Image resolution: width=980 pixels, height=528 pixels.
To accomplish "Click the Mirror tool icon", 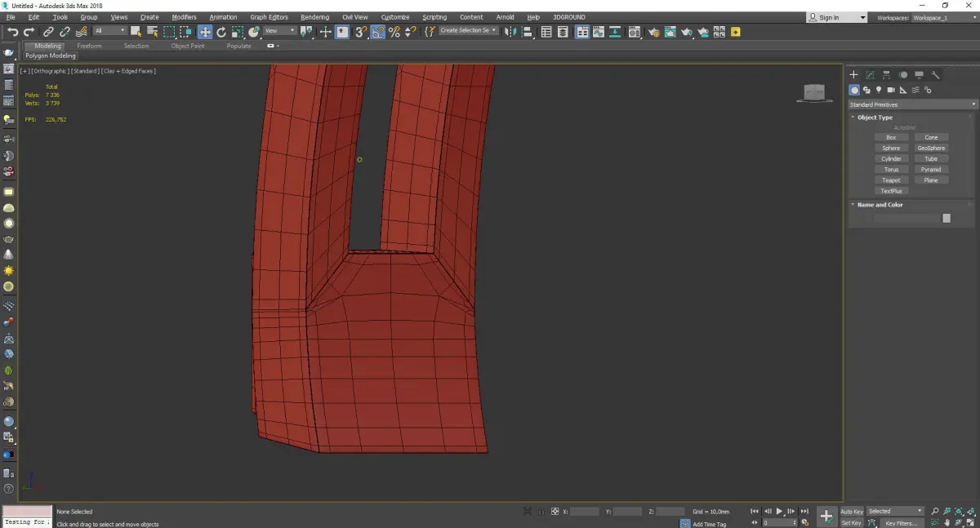I will (510, 32).
